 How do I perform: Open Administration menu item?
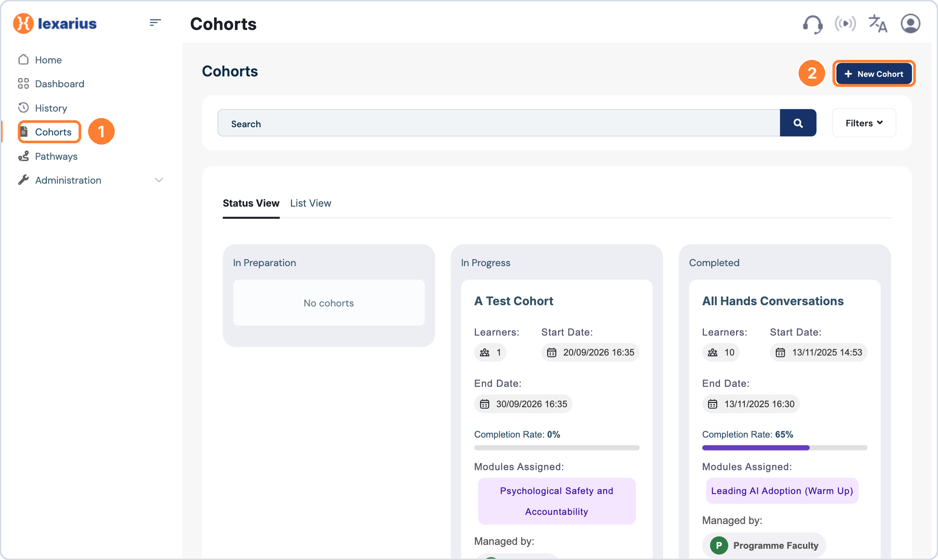tap(68, 180)
